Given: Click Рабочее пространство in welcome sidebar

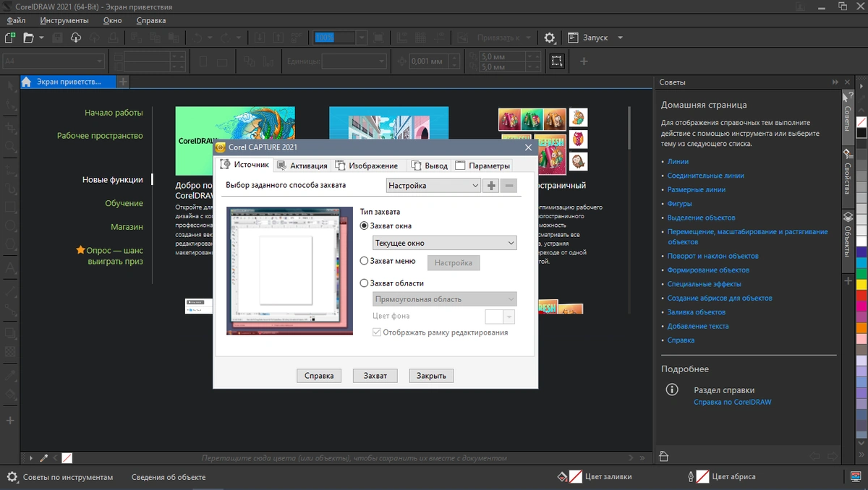Looking at the screenshot, I should pos(100,136).
